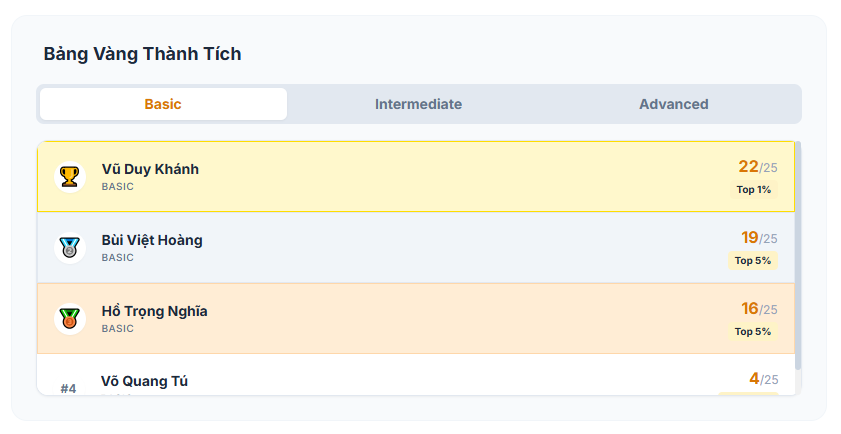Click the bronze medal icon
Image resolution: width=841 pixels, height=434 pixels.
[69, 319]
